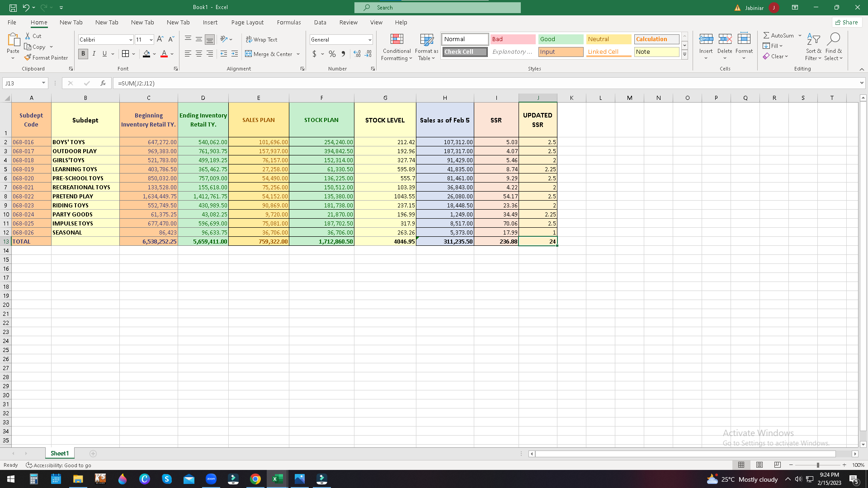This screenshot has width=868, height=488.
Task: Click Decrease Decimal icon
Action: [368, 54]
